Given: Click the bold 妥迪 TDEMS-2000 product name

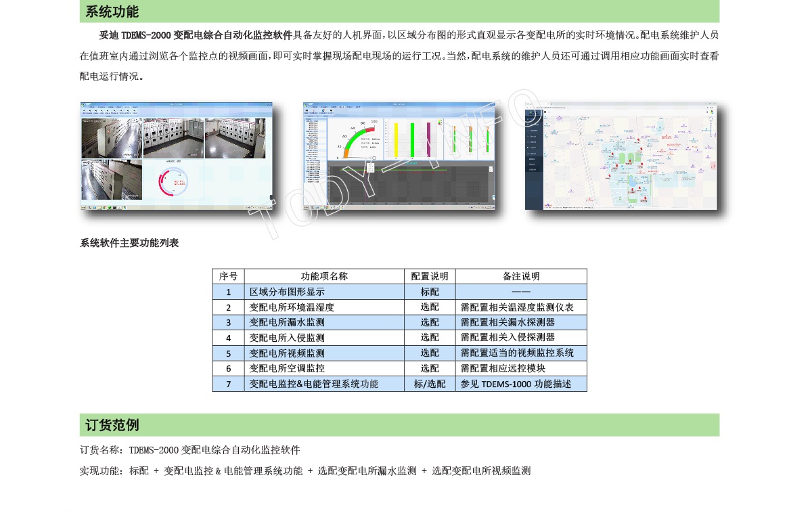Looking at the screenshot, I should [196, 35].
